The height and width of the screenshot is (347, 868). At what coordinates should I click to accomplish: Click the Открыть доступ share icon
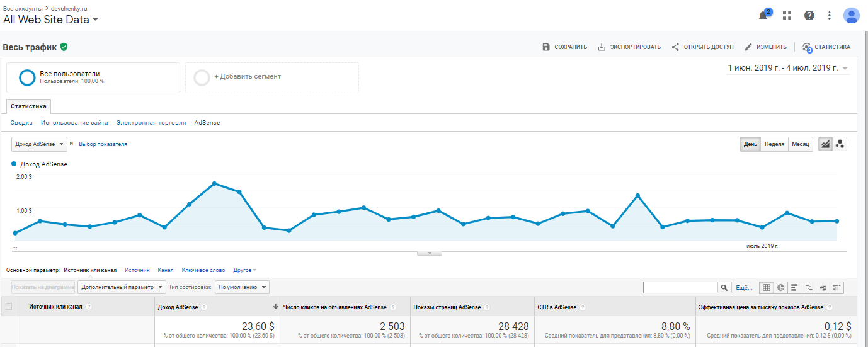point(675,47)
